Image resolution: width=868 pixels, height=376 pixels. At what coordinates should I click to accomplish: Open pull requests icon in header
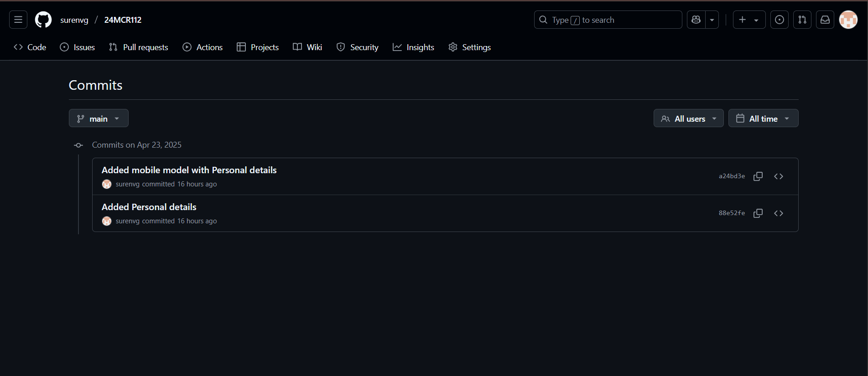(x=802, y=20)
